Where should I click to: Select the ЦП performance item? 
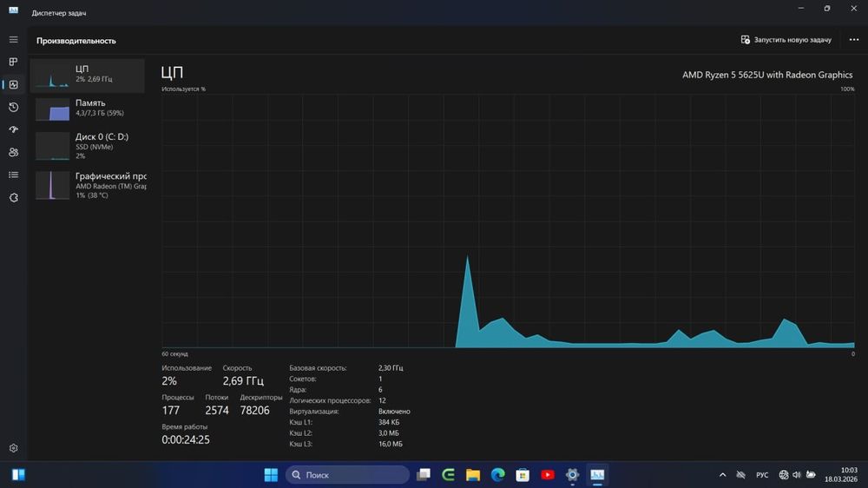pyautogui.click(x=88, y=76)
